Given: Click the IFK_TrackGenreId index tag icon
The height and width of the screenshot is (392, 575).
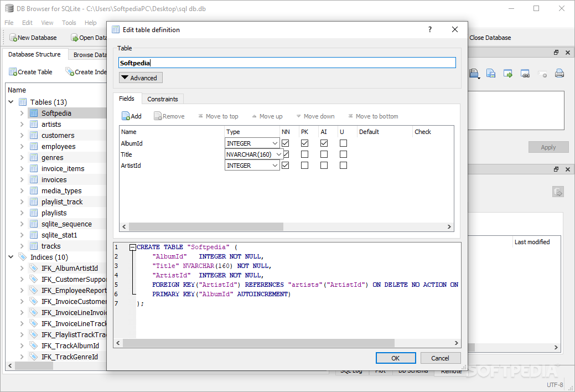Looking at the screenshot, I should coord(34,357).
